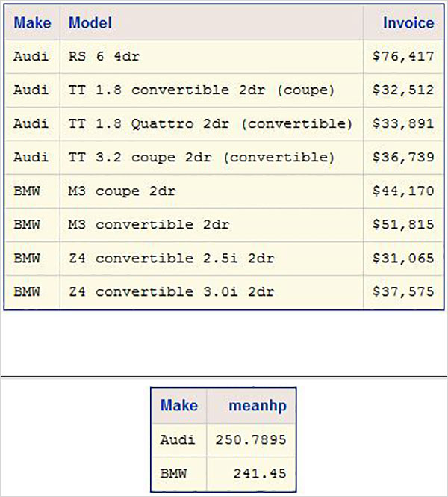The image size is (448, 497).
Task: Click Make header above the Model column
Action: pyautogui.click(x=32, y=23)
